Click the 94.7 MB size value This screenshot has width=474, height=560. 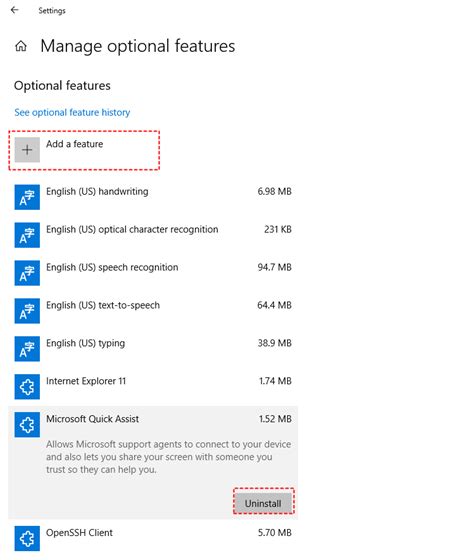(274, 267)
